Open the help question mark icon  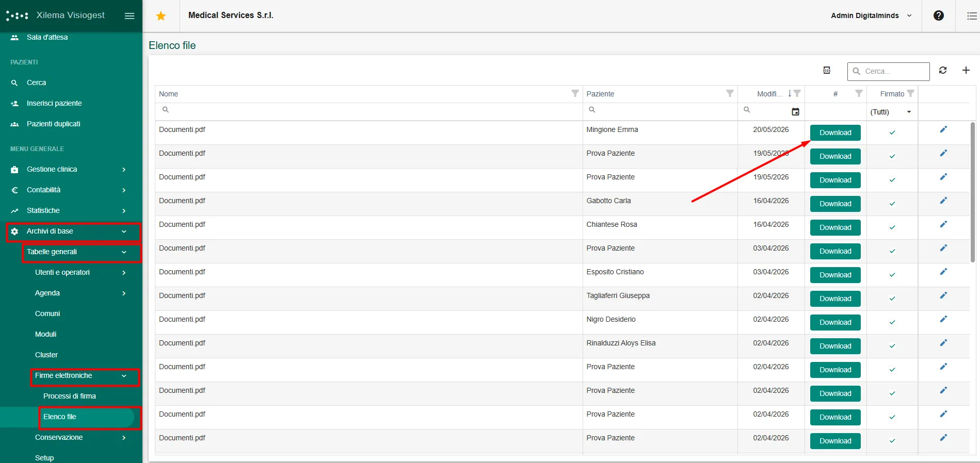tap(939, 15)
